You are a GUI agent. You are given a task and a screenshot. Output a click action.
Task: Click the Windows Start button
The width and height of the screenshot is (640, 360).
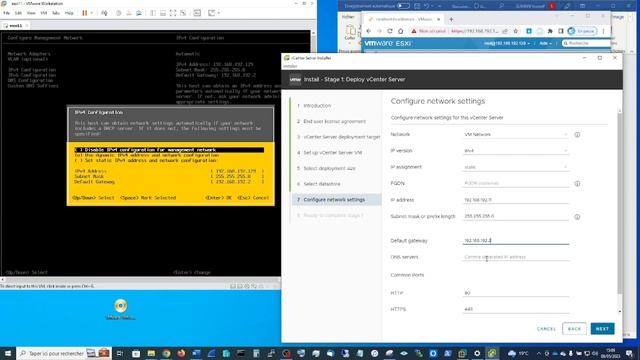[8, 353]
